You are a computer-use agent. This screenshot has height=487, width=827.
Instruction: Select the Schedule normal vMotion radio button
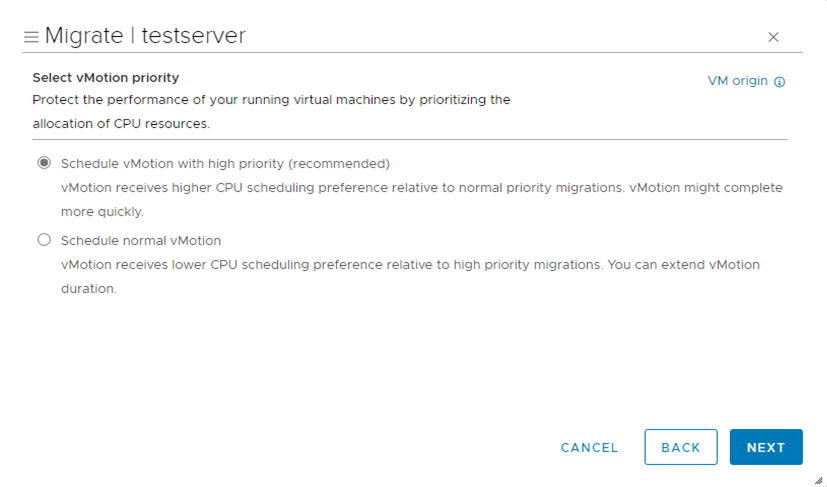click(43, 240)
